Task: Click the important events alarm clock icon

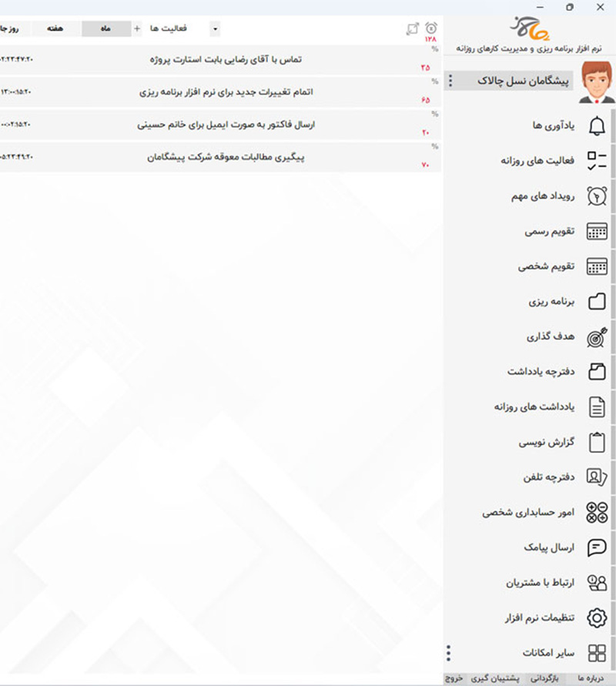Action: pyautogui.click(x=597, y=196)
